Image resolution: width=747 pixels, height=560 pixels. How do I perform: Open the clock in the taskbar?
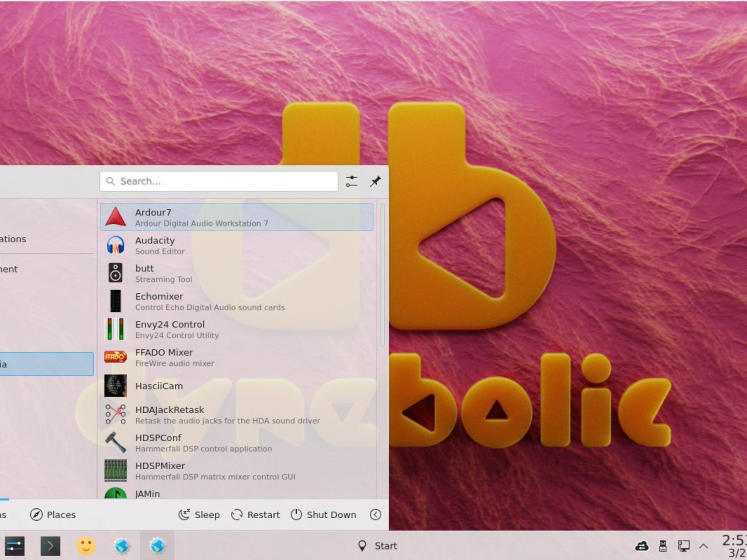[x=734, y=546]
